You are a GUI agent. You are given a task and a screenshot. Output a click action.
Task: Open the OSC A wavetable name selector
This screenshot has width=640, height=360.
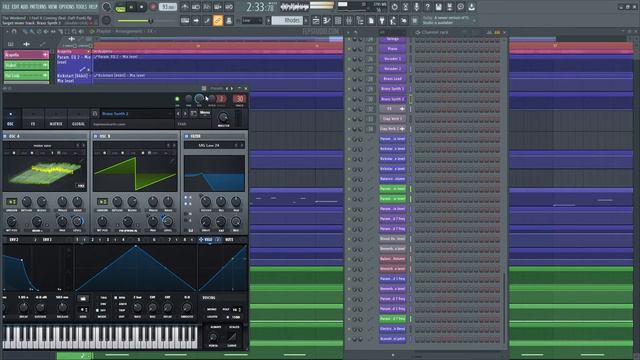coord(43,145)
